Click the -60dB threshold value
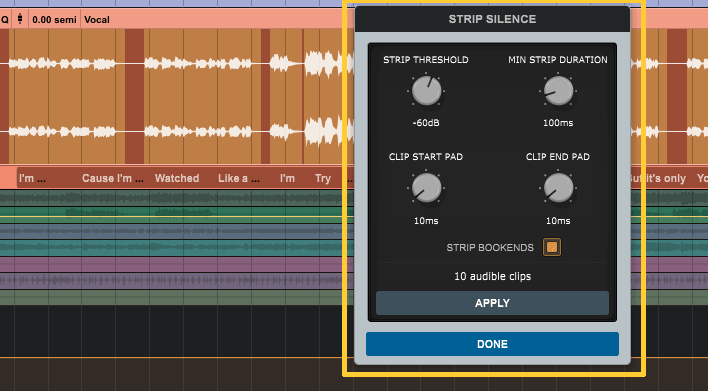Viewport: 708px width, 391px height. click(x=426, y=123)
